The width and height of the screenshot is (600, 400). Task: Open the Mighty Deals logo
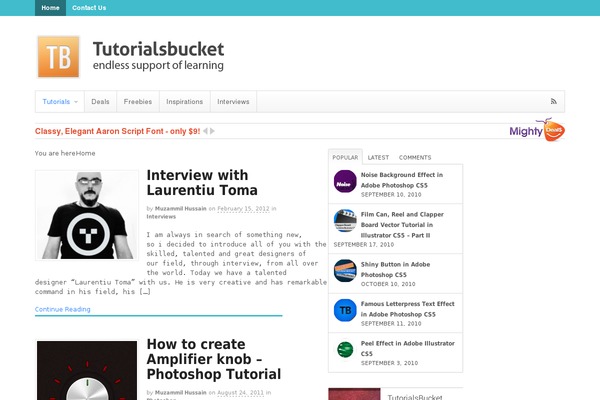point(537,130)
